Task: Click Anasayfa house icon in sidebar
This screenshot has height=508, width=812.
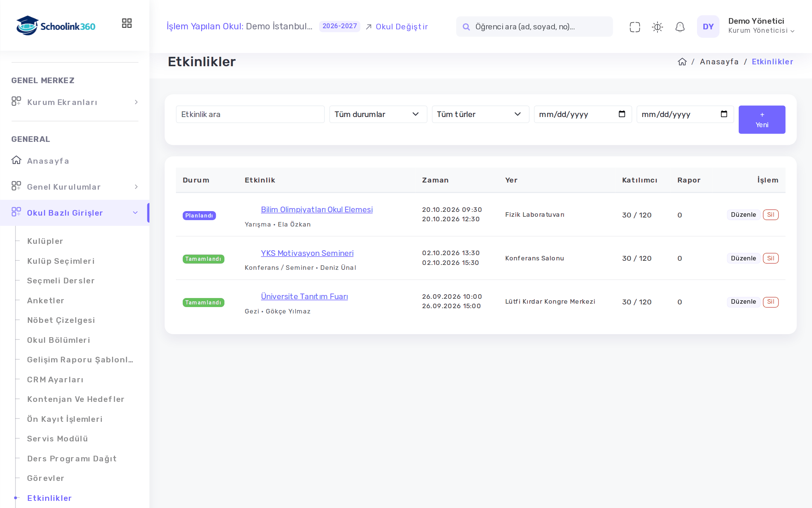Action: [x=16, y=160]
